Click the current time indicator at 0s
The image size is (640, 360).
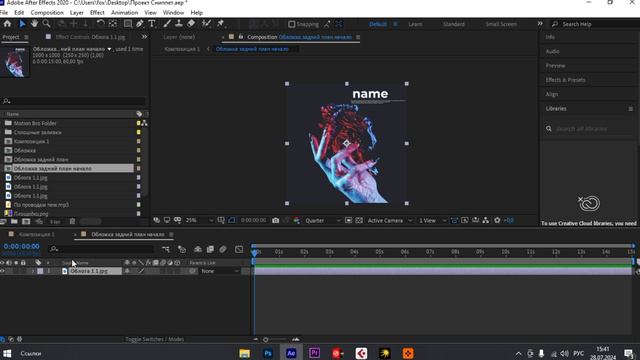click(x=254, y=253)
